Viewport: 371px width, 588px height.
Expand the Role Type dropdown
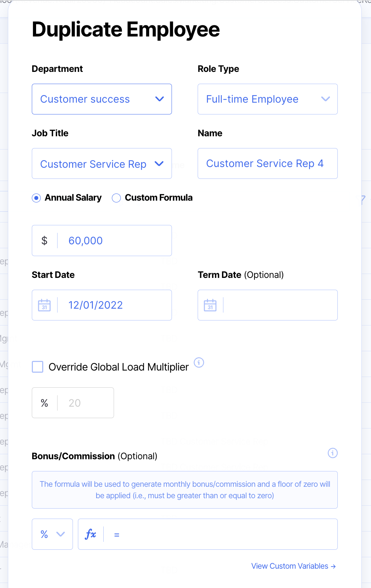pos(267,99)
